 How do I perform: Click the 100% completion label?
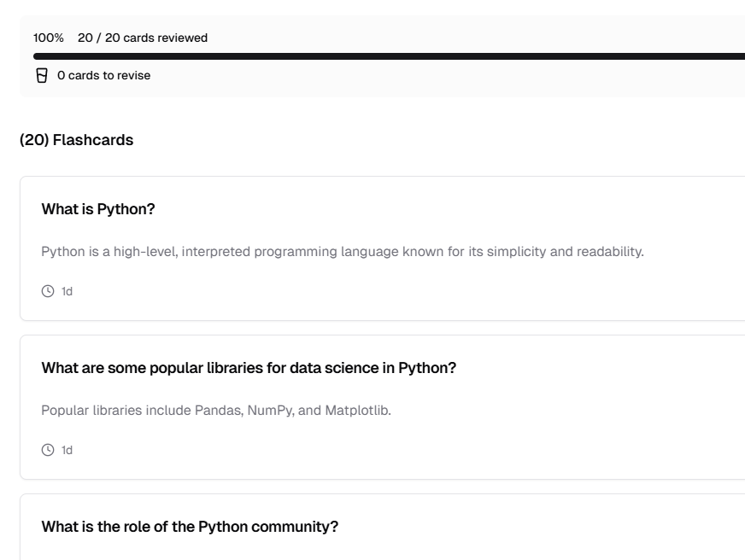tap(48, 38)
